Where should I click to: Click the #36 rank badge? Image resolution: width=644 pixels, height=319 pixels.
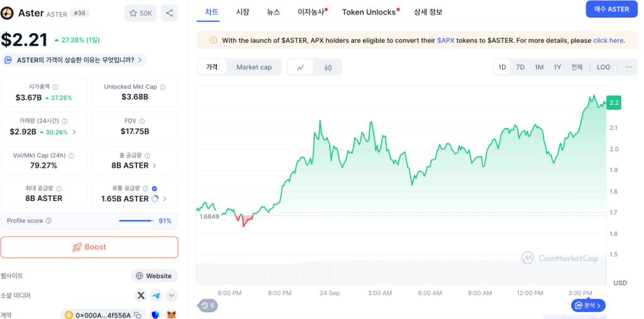point(80,14)
